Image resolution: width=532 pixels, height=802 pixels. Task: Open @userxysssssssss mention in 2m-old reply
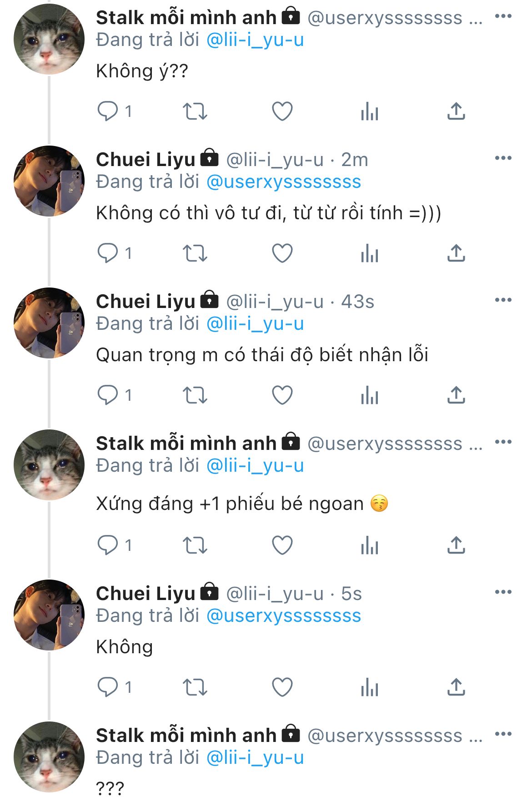click(x=284, y=182)
